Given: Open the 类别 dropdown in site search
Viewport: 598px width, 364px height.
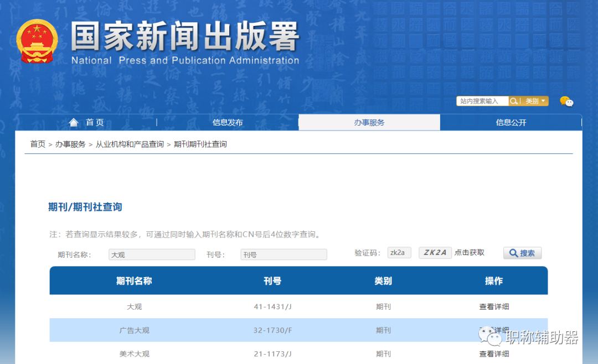Looking at the screenshot, I should point(535,101).
